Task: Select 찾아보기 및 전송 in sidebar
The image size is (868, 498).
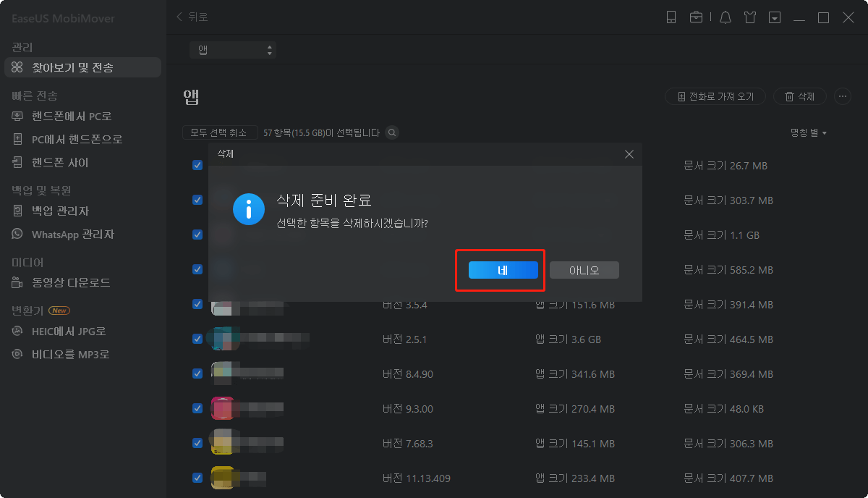Action: pyautogui.click(x=82, y=67)
